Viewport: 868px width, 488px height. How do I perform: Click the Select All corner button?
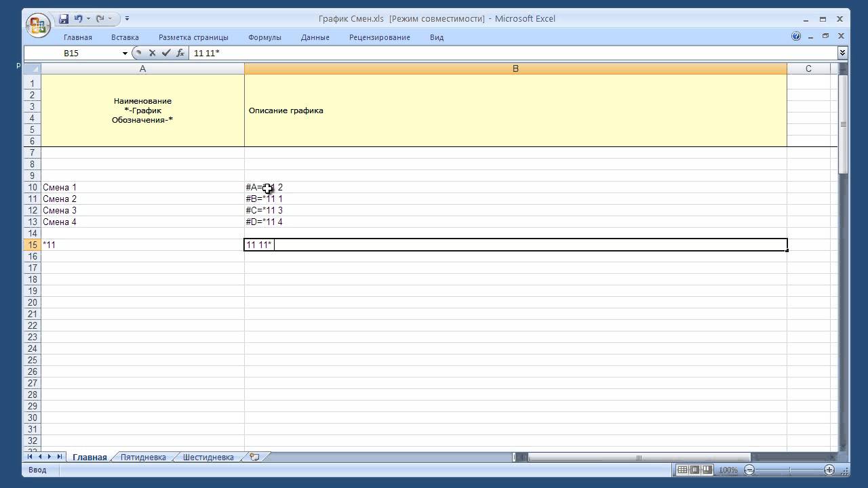[33, 68]
